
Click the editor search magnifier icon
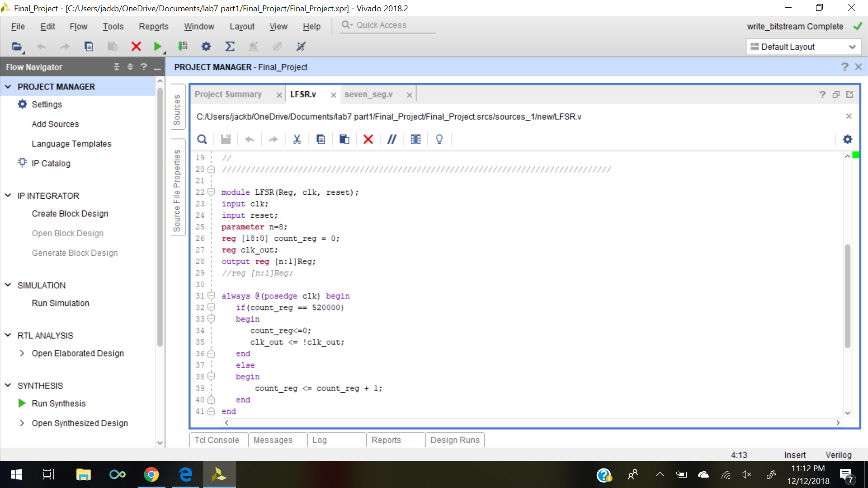point(202,139)
